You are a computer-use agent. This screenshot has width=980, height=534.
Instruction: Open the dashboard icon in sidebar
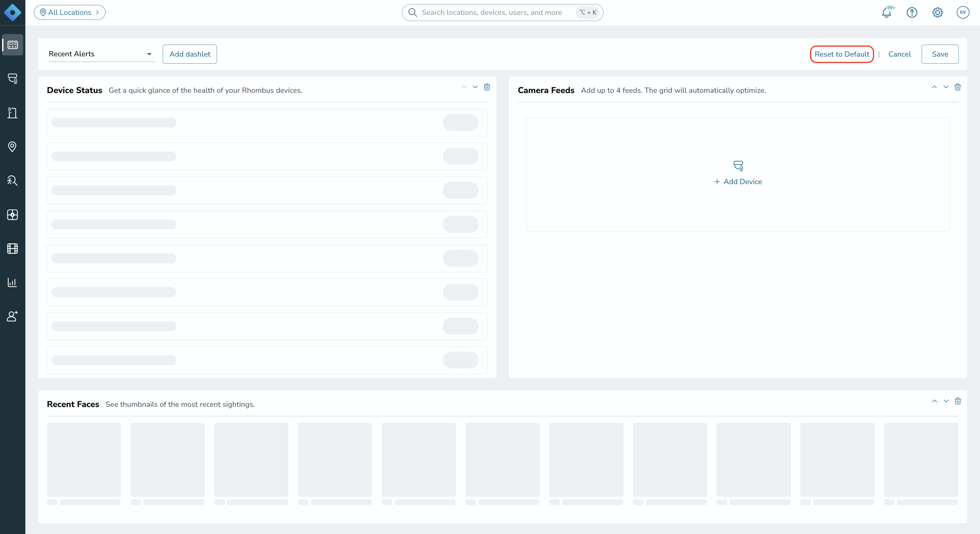(13, 45)
